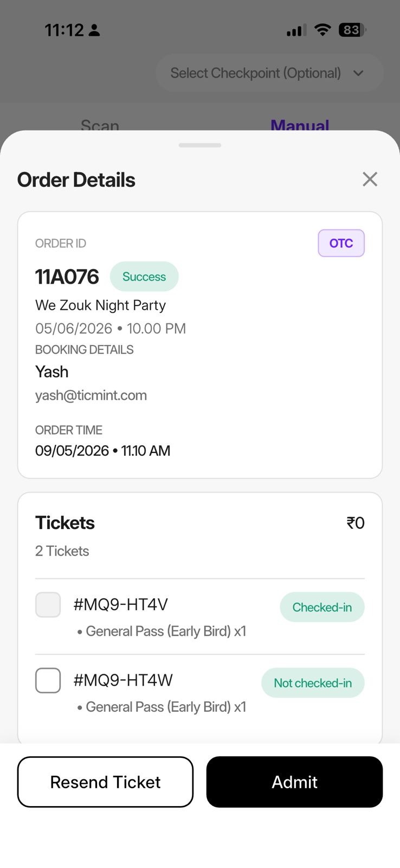The width and height of the screenshot is (400, 868).
Task: Tap the person icon beside the clock
Action: 94,30
